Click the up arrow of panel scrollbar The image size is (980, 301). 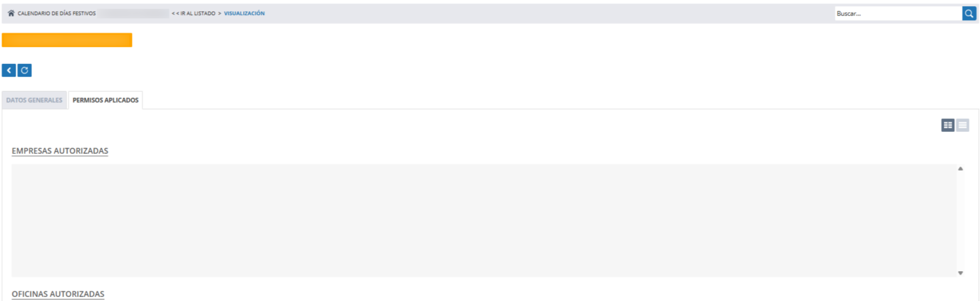coord(960,169)
